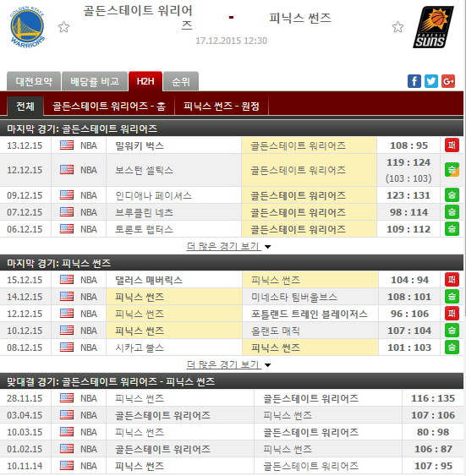The height and width of the screenshot is (476, 466).
Task: Click 밀워키 벅스 team name link
Action: coord(140,145)
